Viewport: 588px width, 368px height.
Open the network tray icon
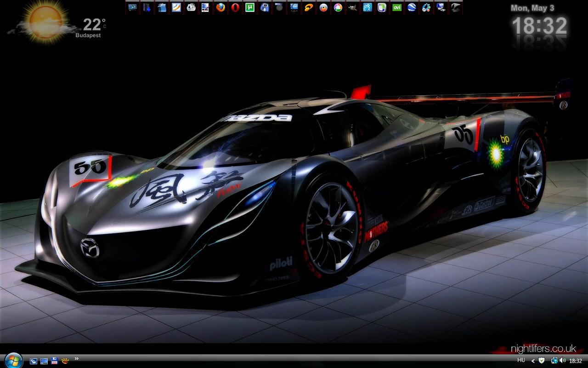click(554, 360)
